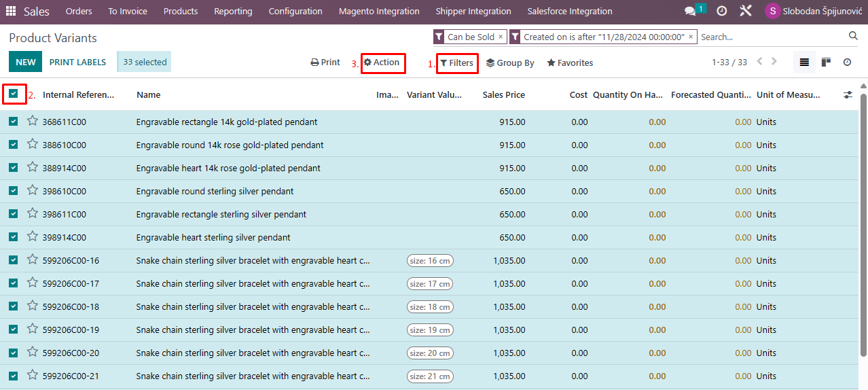Screen dimensions: 868x390
Task: Uncheck the 368611C00 row checkbox
Action: 14,122
